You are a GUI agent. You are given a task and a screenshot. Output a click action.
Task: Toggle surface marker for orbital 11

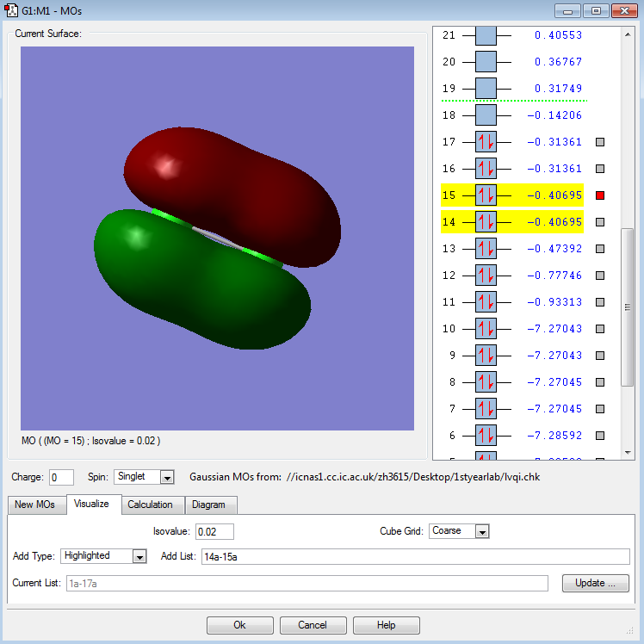tap(600, 302)
